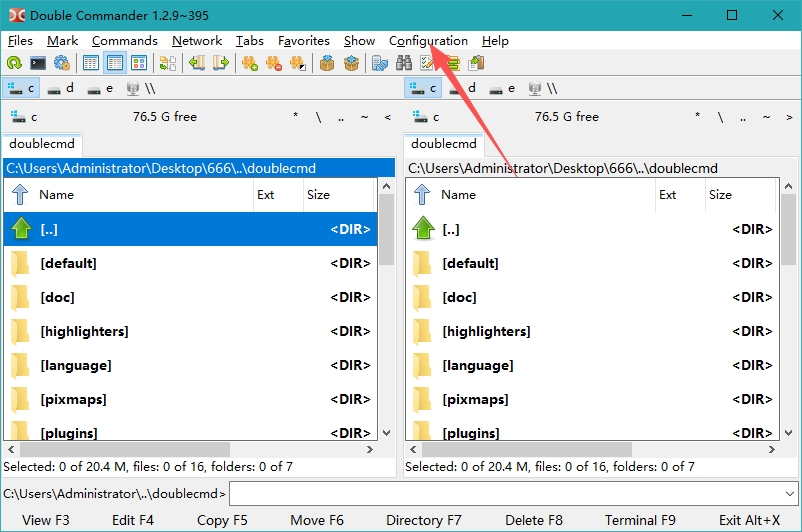Toggle drive c button in right drive bar
Viewport: 802px width, 532px height.
pos(424,88)
